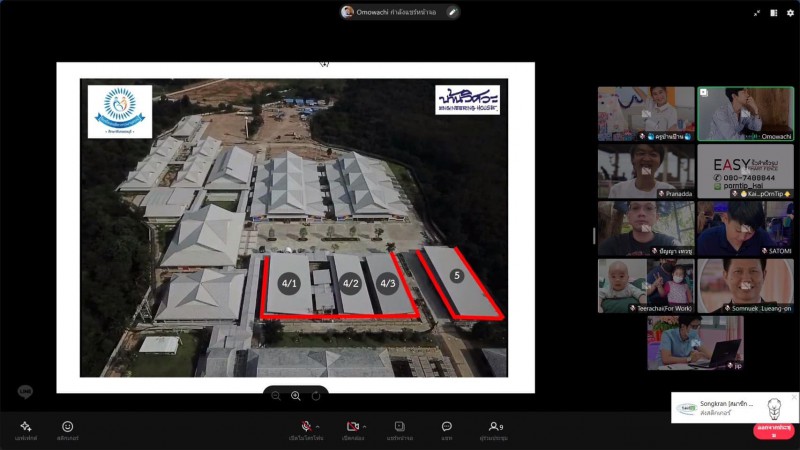Screen dimensions: 800x450
Task: Click the shared aerial photo slide
Action: tap(294, 228)
